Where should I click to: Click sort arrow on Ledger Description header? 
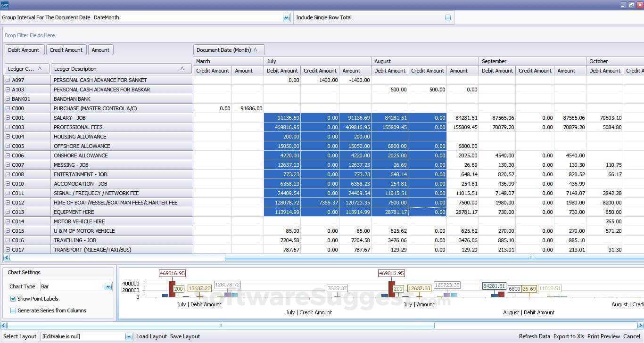(182, 69)
